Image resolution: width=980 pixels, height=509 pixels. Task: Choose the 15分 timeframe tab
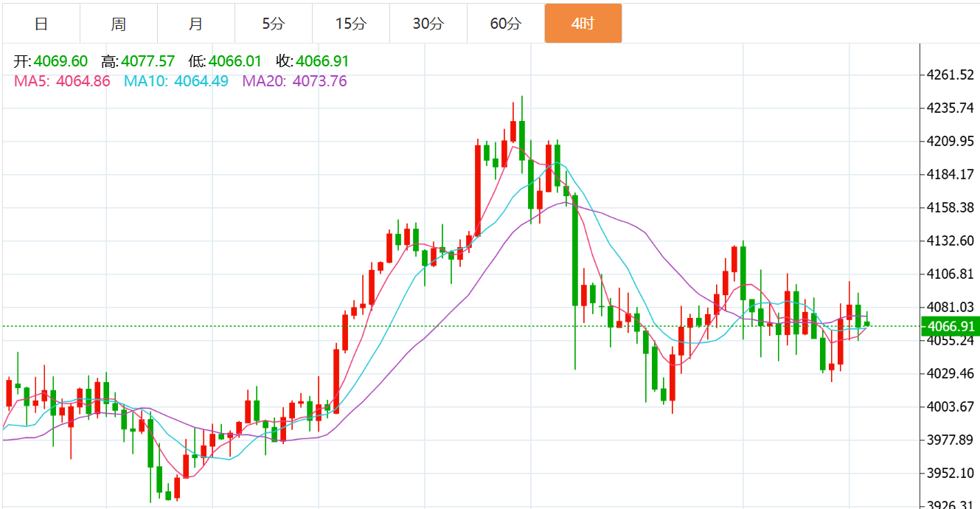coord(350,24)
